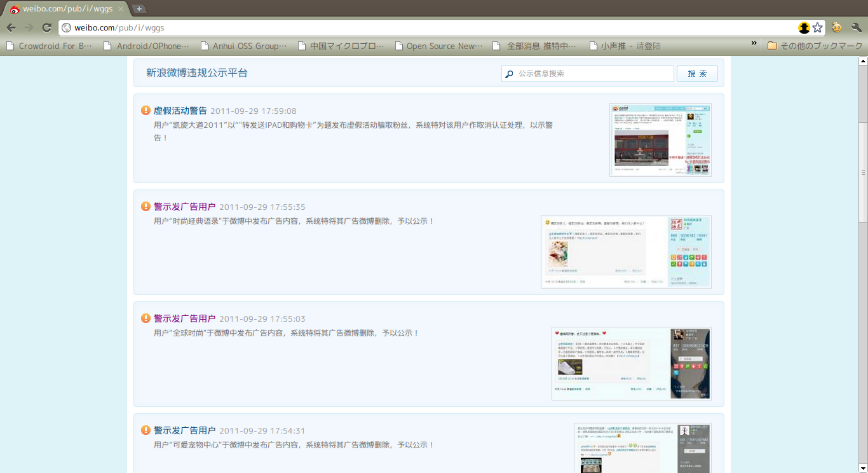
Task: Open the Anhui OSS Group… bookmark
Action: point(244,46)
